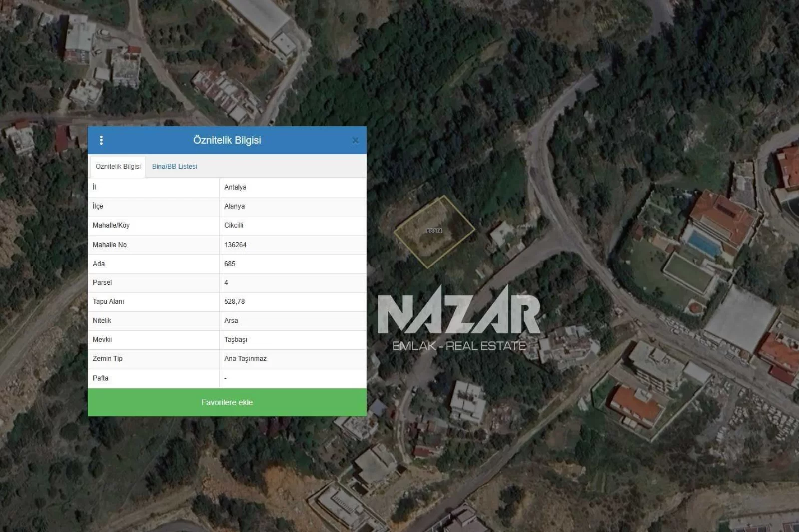The height and width of the screenshot is (532, 799).
Task: Click the Parsel row label
Action: point(102,282)
